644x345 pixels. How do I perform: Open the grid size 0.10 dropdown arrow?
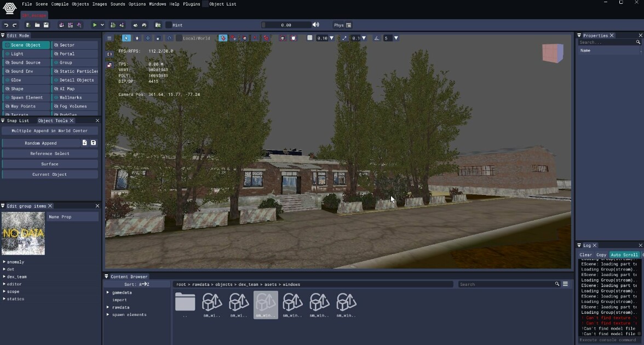[x=331, y=38]
